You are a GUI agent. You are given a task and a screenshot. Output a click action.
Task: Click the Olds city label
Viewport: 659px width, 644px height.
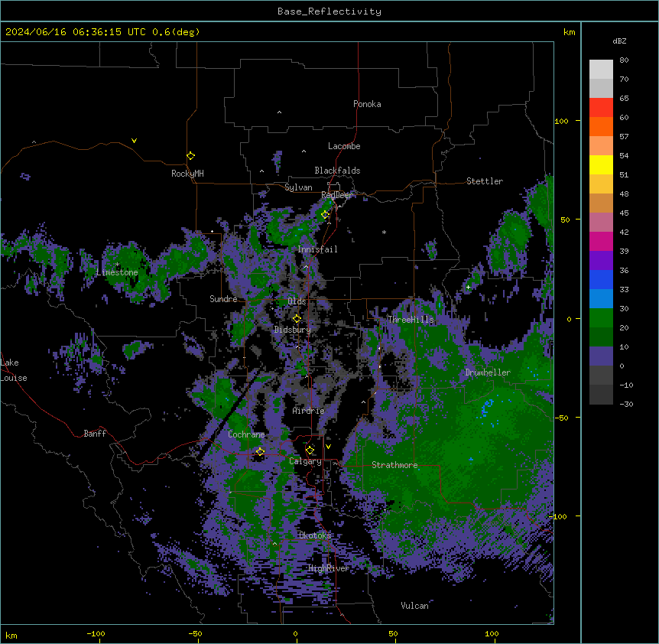point(297,301)
